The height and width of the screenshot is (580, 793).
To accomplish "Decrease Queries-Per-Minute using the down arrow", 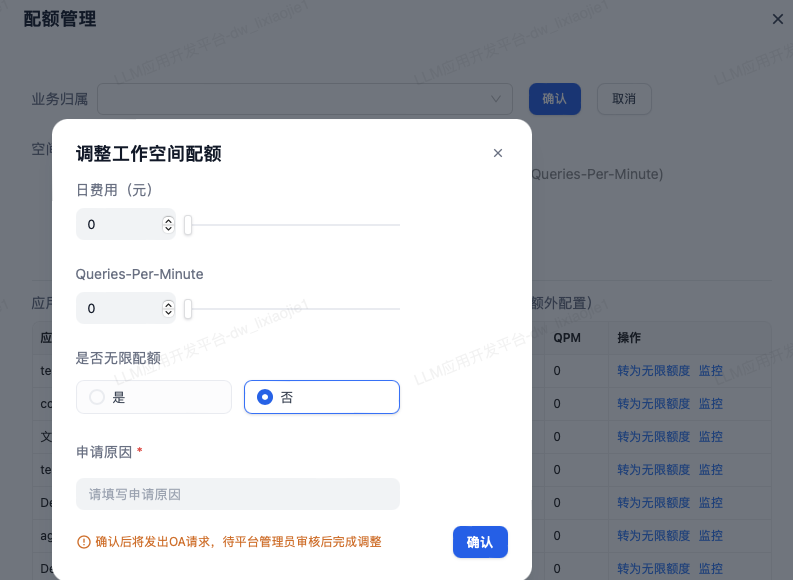I will [x=168, y=313].
